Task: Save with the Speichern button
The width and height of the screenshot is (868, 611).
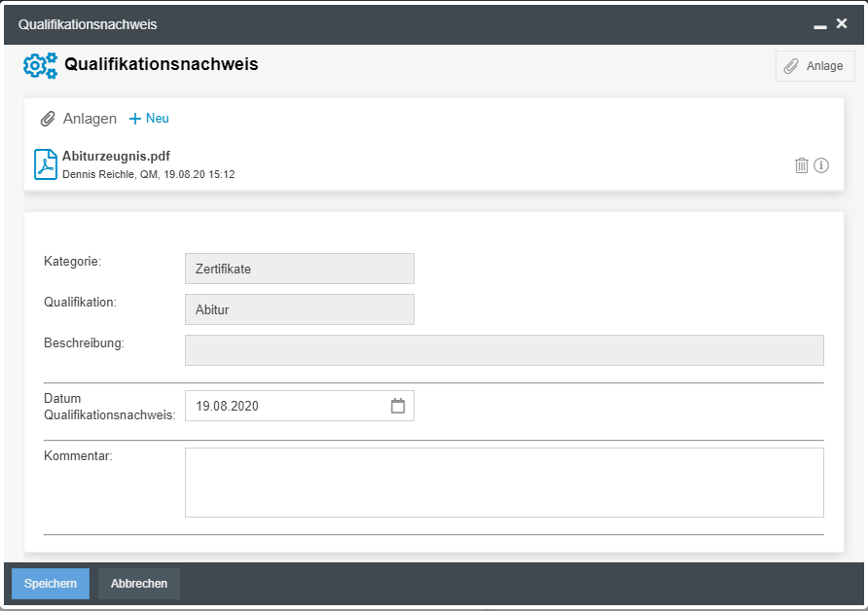Action: [51, 584]
